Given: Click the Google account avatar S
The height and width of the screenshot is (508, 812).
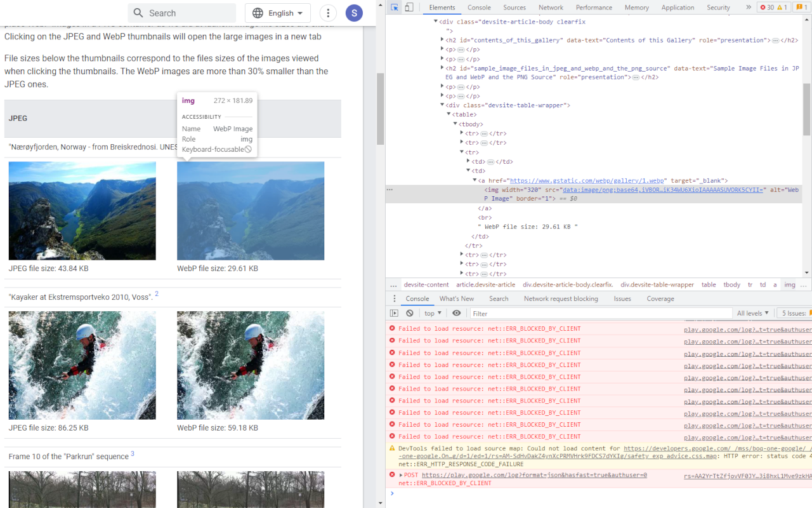Looking at the screenshot, I should pos(354,13).
